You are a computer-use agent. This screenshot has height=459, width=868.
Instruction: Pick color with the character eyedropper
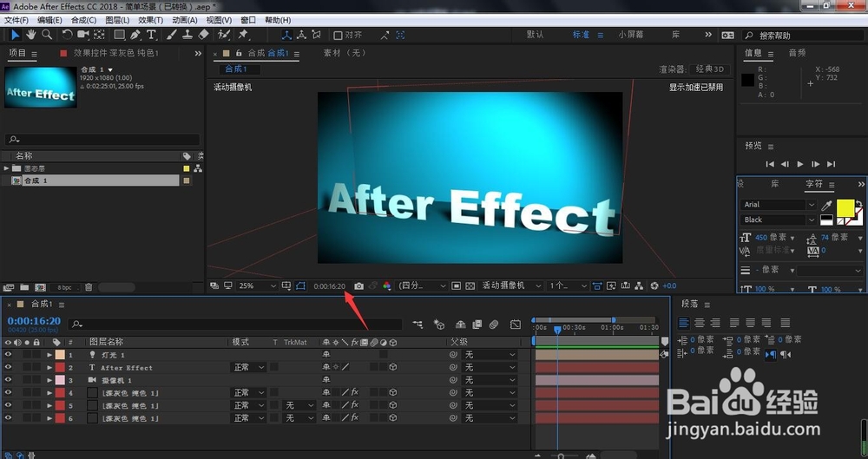[x=826, y=206]
